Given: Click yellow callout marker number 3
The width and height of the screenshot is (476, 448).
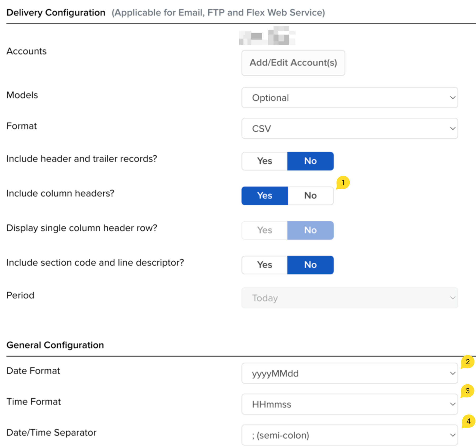Looking at the screenshot, I should pos(467,391).
